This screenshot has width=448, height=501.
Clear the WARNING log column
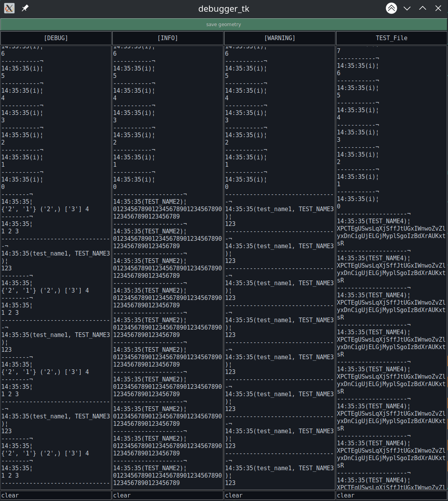pos(280,496)
